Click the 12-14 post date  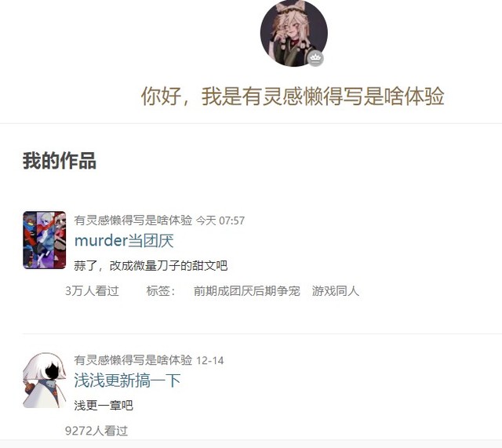pyautogui.click(x=209, y=361)
